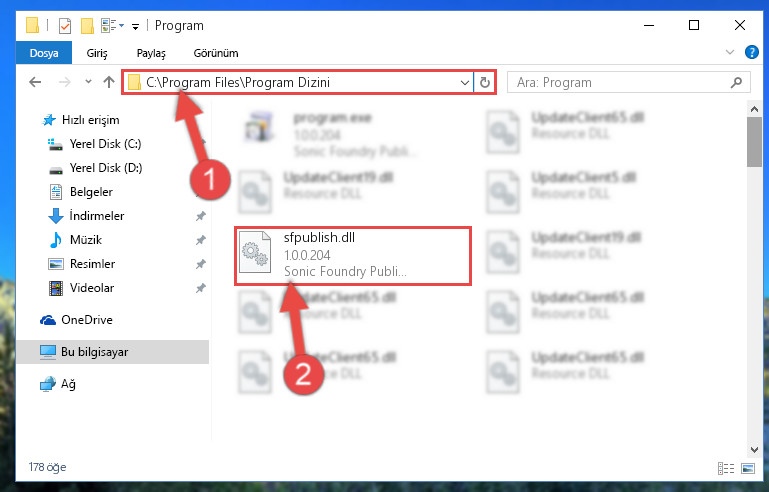The height and width of the screenshot is (492, 769).
Task: Expand the ribbon chevron
Action: point(730,52)
